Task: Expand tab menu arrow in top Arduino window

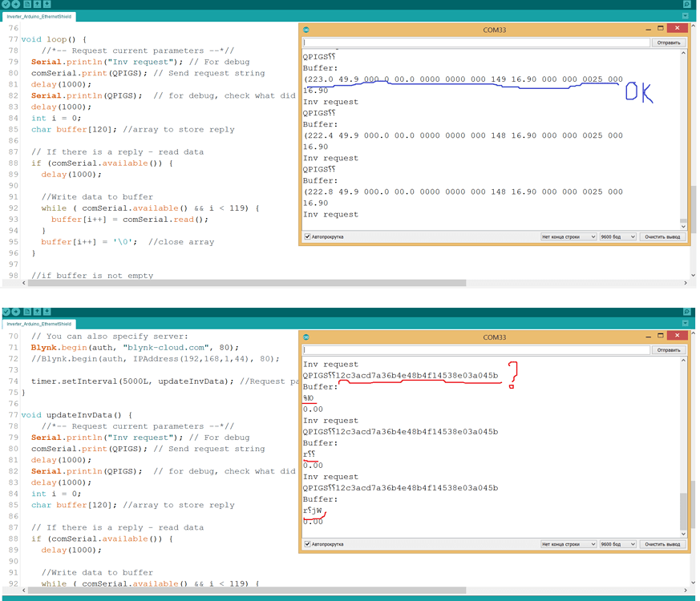Action: 686,16
